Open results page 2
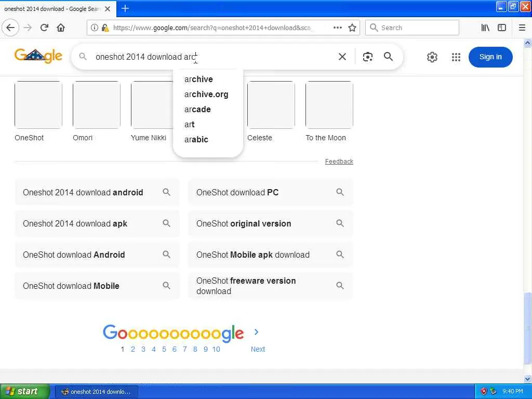The image size is (532, 399). tap(132, 349)
